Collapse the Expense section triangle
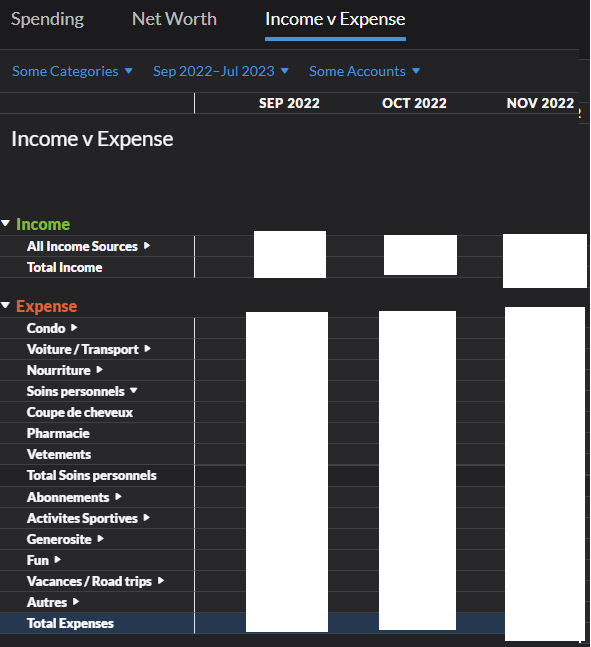Viewport: 591px width, 647px height. [5, 306]
